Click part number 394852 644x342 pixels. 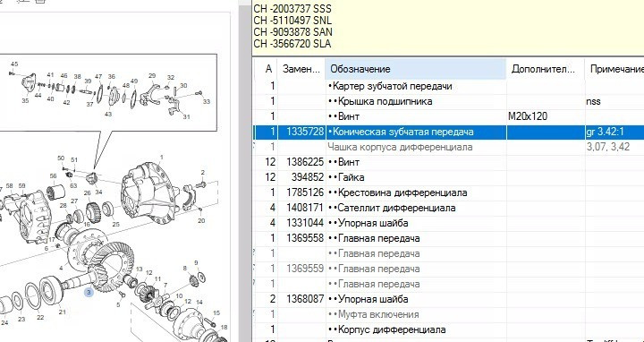(x=308, y=177)
